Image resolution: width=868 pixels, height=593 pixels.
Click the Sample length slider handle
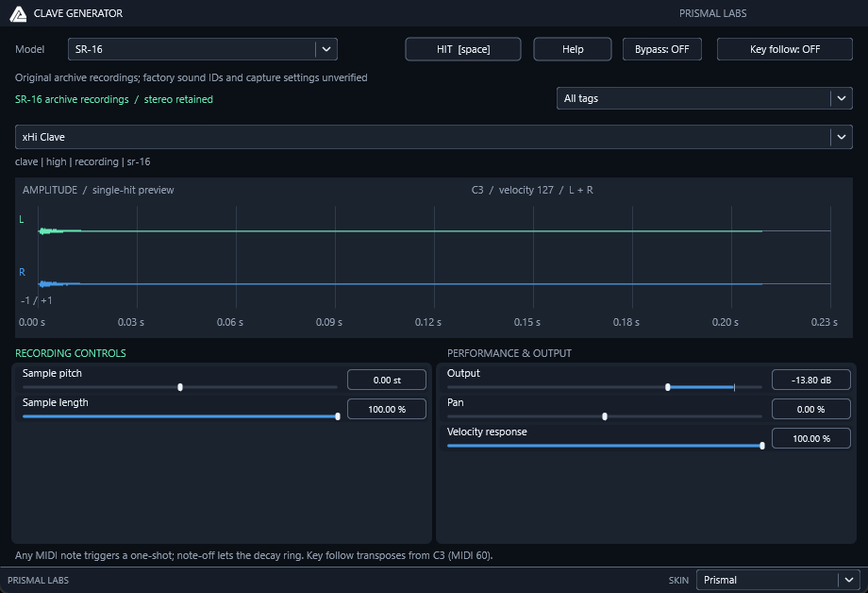[338, 416]
